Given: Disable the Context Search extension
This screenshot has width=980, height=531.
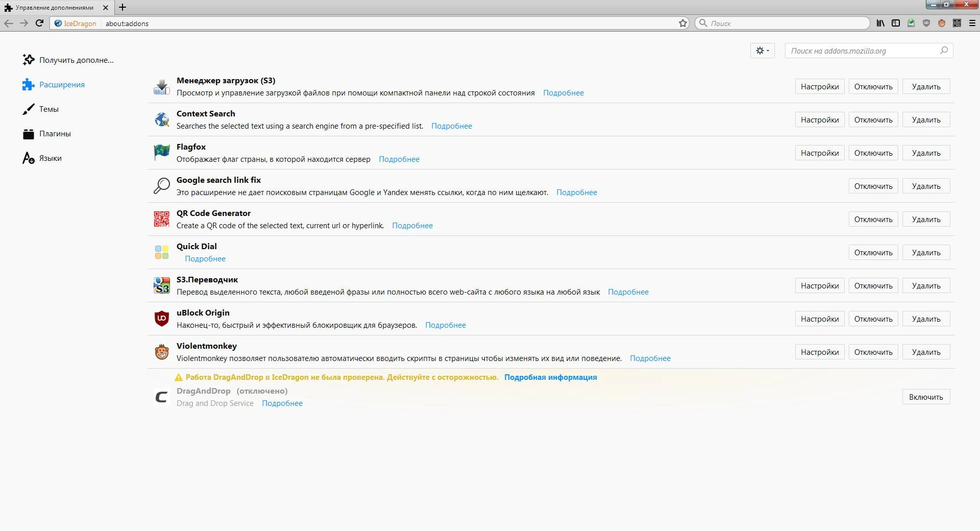Looking at the screenshot, I should [873, 119].
